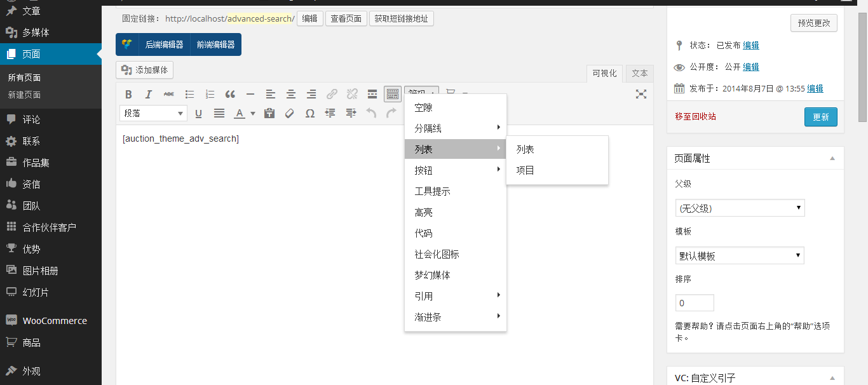Open the text color picker arrow
The image size is (868, 385).
(253, 114)
